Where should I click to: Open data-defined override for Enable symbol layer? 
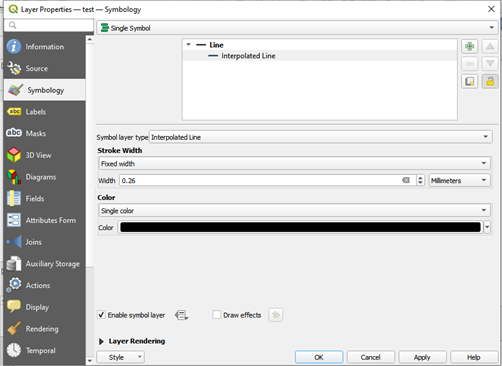181,315
